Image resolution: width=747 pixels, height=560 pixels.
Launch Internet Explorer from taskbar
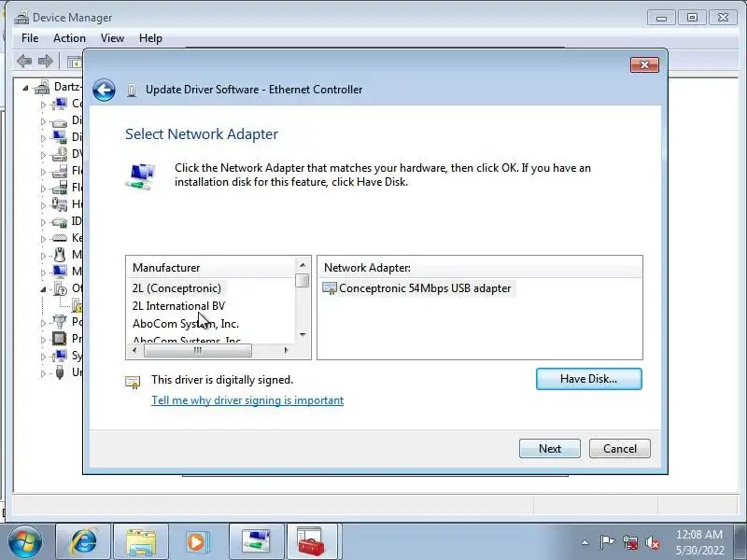pos(83,542)
